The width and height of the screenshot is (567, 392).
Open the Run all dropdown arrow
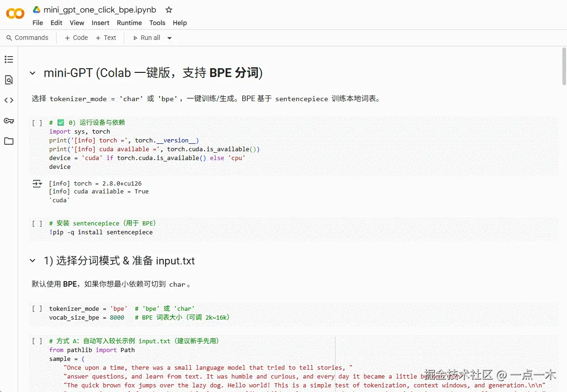click(169, 38)
